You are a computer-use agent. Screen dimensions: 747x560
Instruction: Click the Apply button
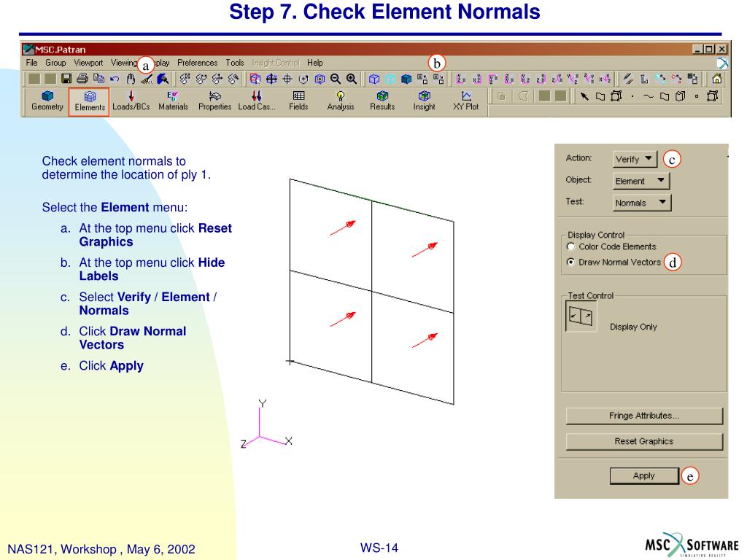coord(644,475)
